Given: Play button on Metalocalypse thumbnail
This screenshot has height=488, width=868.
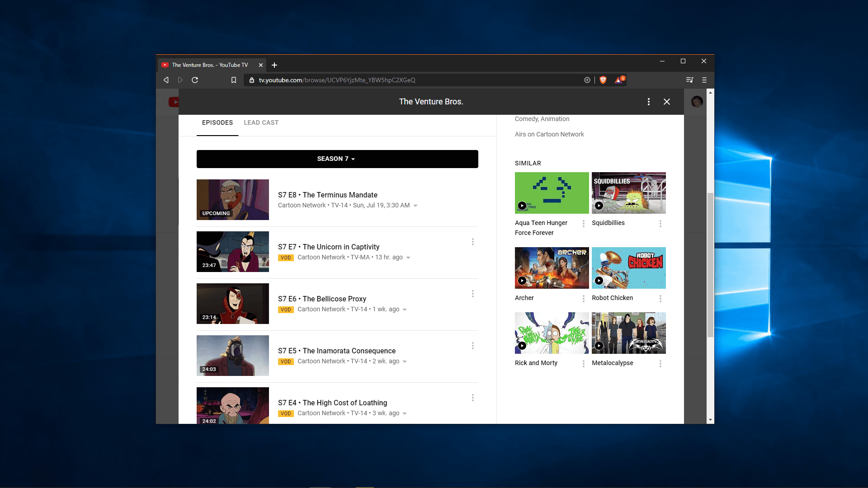Looking at the screenshot, I should pyautogui.click(x=599, y=346).
